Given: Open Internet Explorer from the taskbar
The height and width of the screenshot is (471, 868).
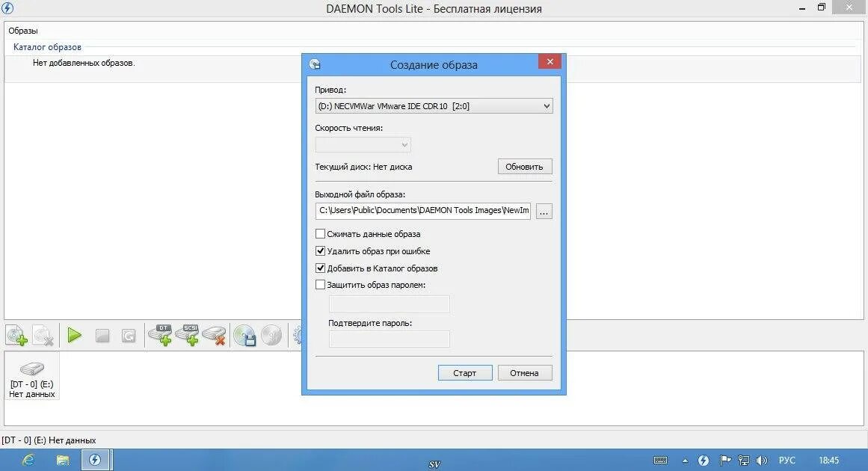Looking at the screenshot, I should [28, 460].
